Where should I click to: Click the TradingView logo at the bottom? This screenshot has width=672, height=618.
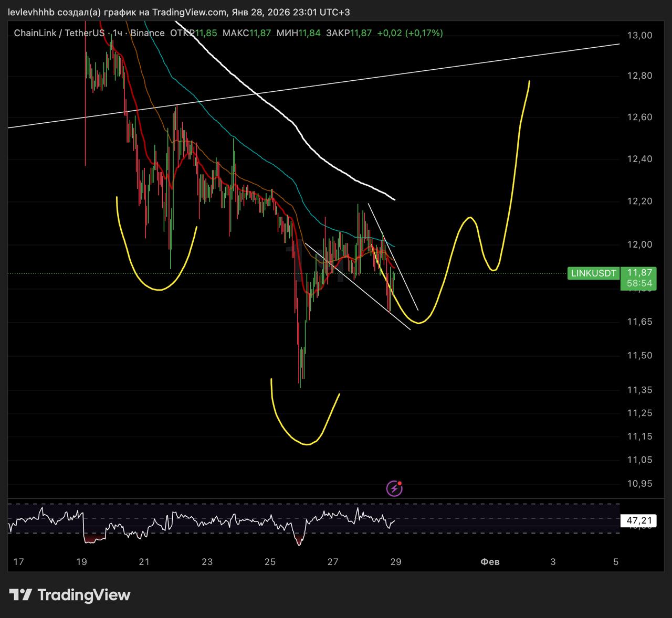point(70,595)
